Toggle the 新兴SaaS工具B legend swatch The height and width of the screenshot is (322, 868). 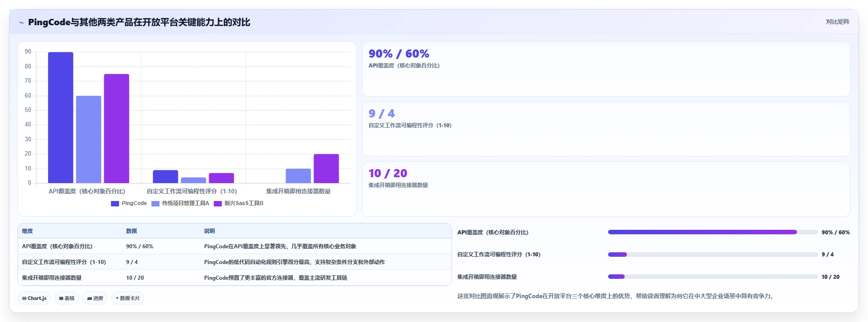[x=218, y=203]
